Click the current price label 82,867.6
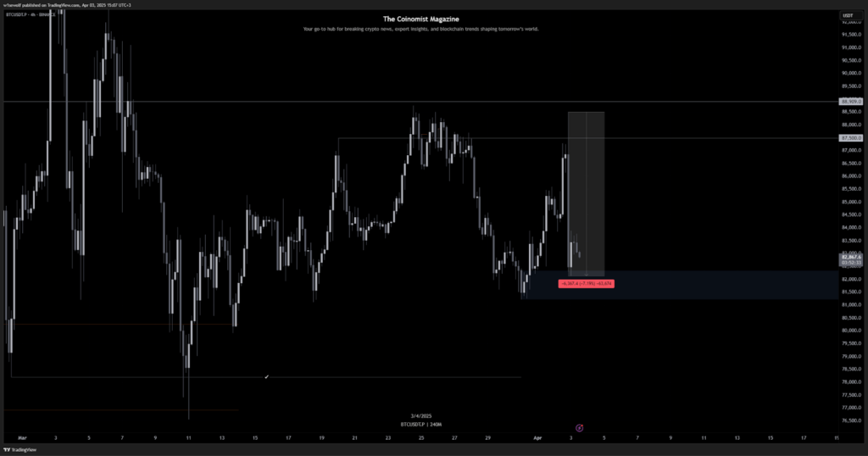The image size is (868, 456). 851,258
